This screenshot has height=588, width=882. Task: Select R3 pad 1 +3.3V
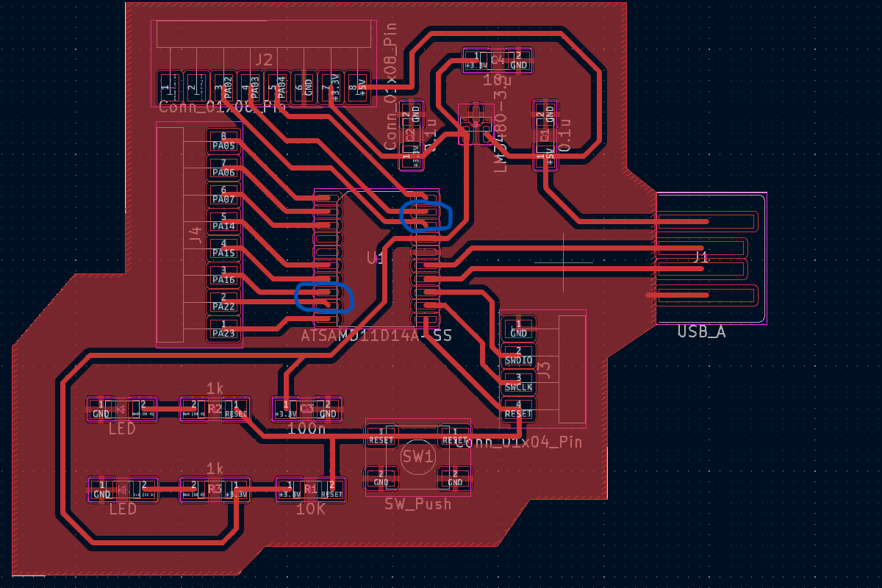[236, 490]
